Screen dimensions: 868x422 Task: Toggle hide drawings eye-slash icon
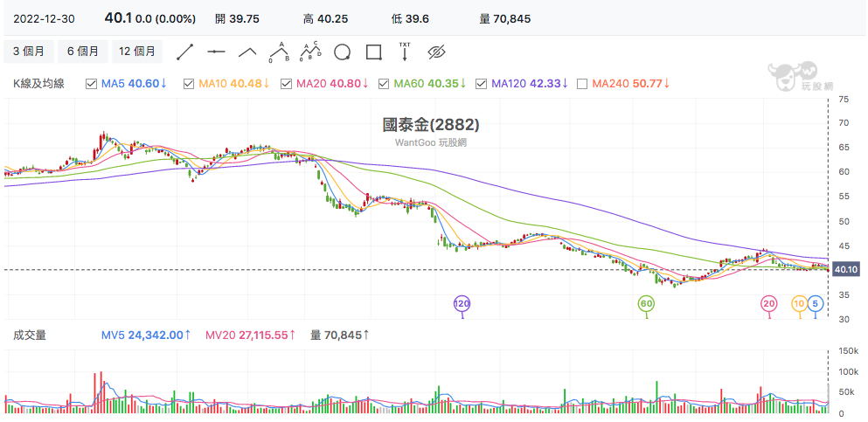coord(436,52)
